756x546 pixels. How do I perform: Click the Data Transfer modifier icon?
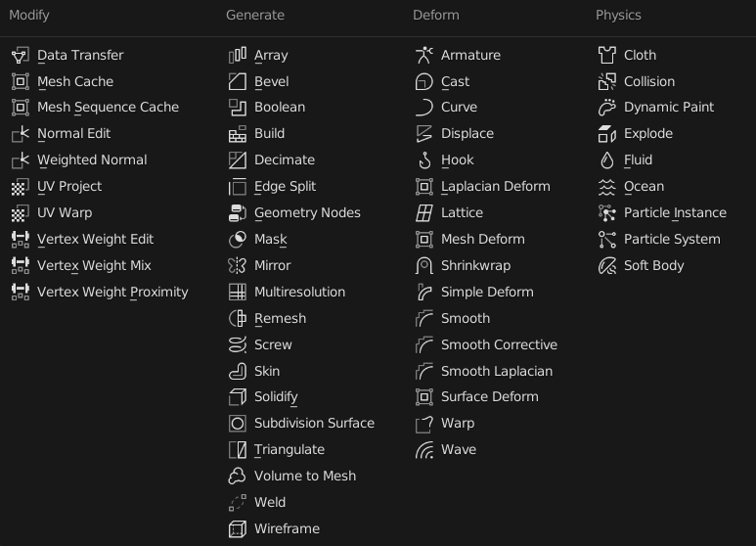(x=21, y=56)
